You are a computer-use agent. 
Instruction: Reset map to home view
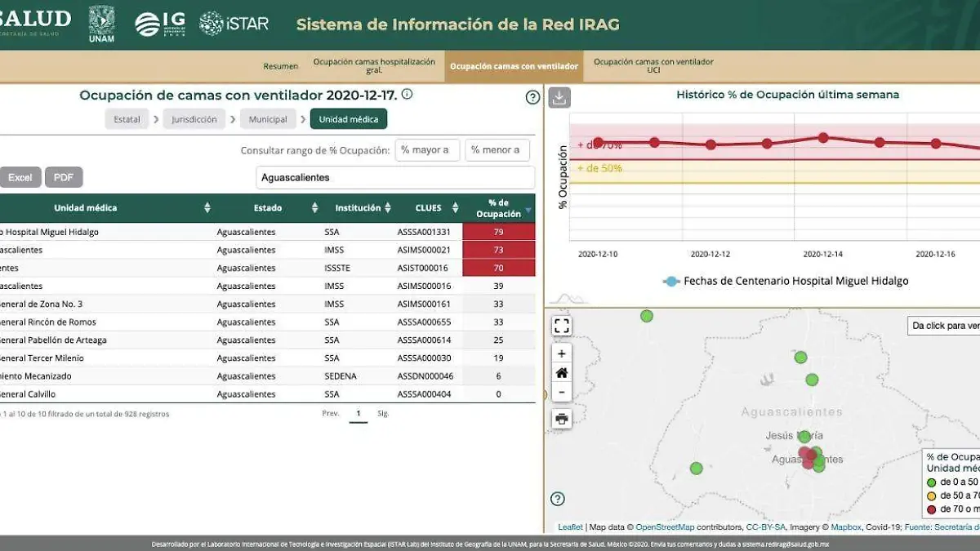tap(562, 373)
